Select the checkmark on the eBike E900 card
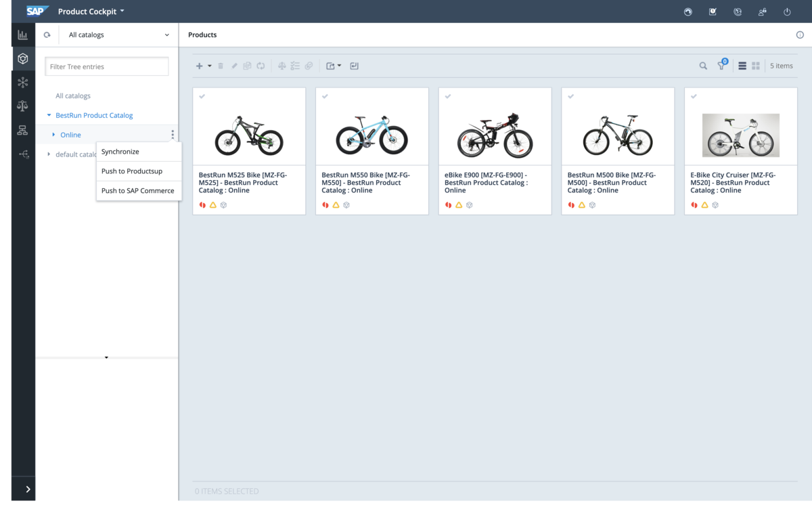 point(448,95)
